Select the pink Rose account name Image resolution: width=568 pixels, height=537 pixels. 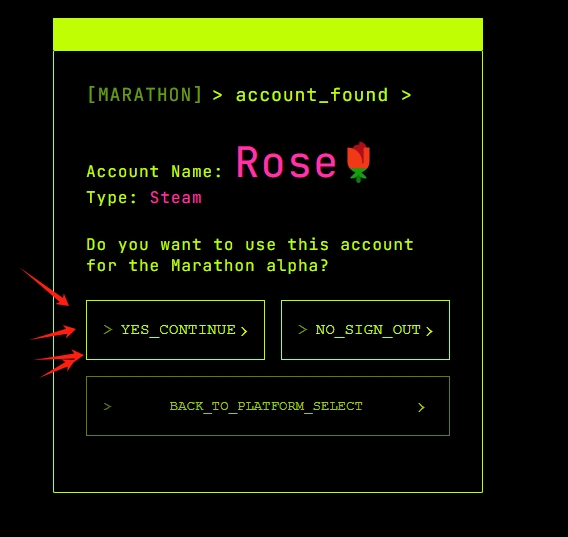pos(286,162)
